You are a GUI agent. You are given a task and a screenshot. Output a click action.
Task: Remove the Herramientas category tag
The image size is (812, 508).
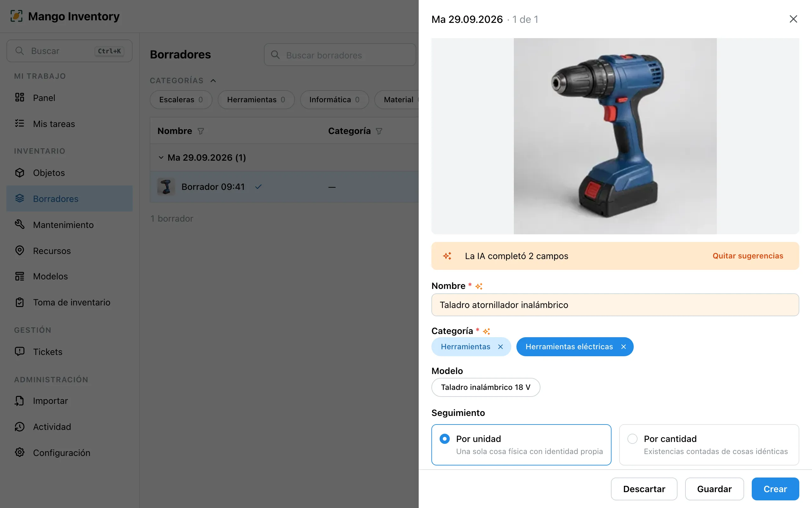click(500, 347)
